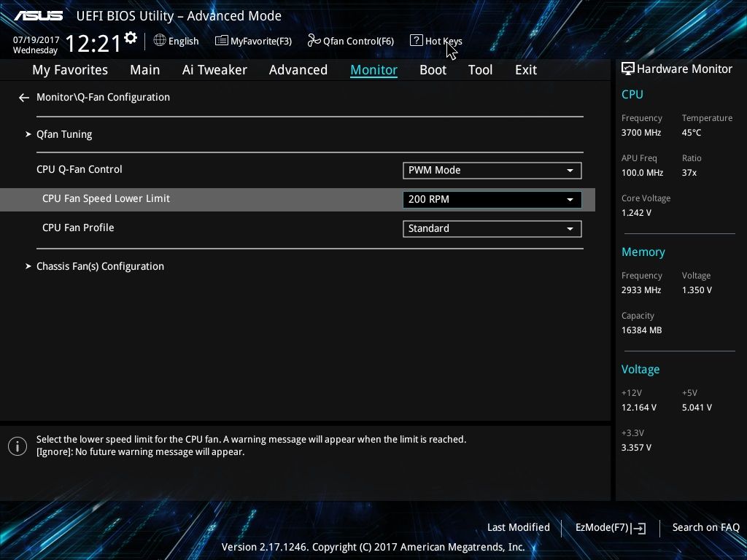Switch to the Main tab

pos(145,70)
